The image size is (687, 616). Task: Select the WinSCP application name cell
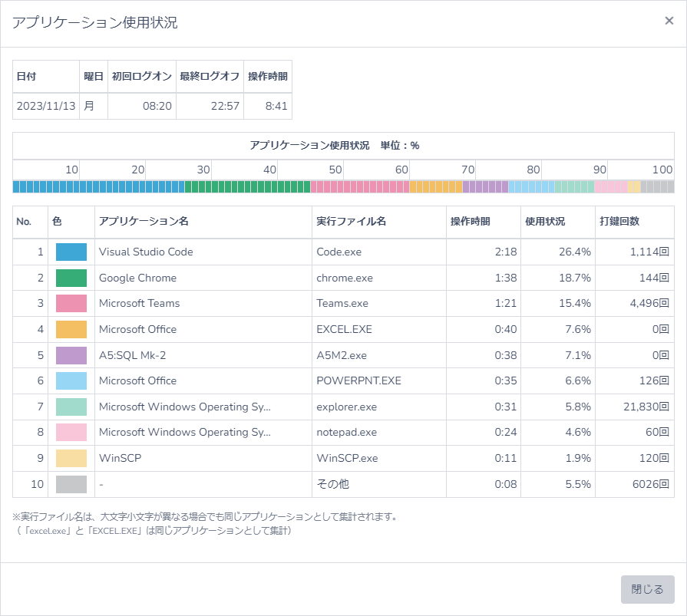[203, 459]
